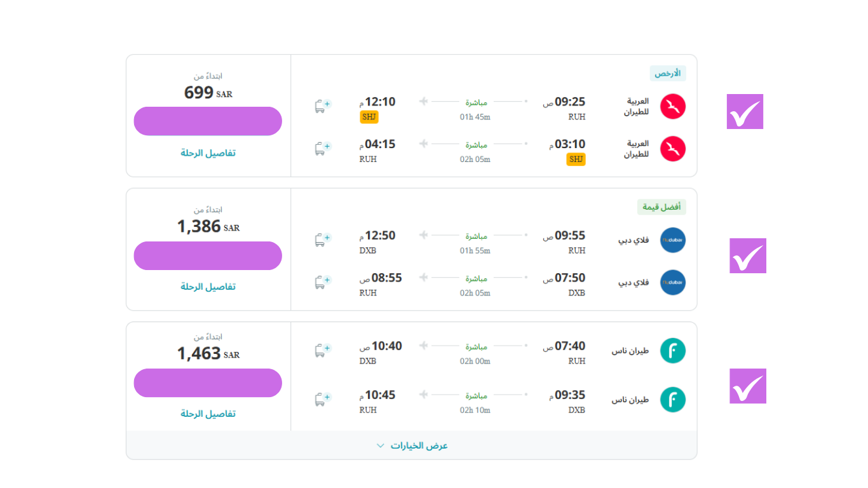Click the yellow SHJ airport badge under 12:10
This screenshot has height=488, width=868.
point(369,117)
